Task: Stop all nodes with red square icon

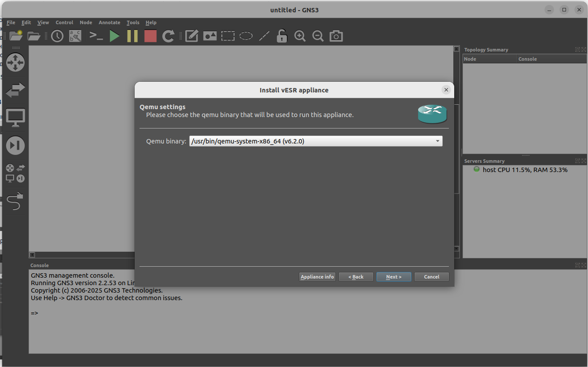Action: (151, 36)
